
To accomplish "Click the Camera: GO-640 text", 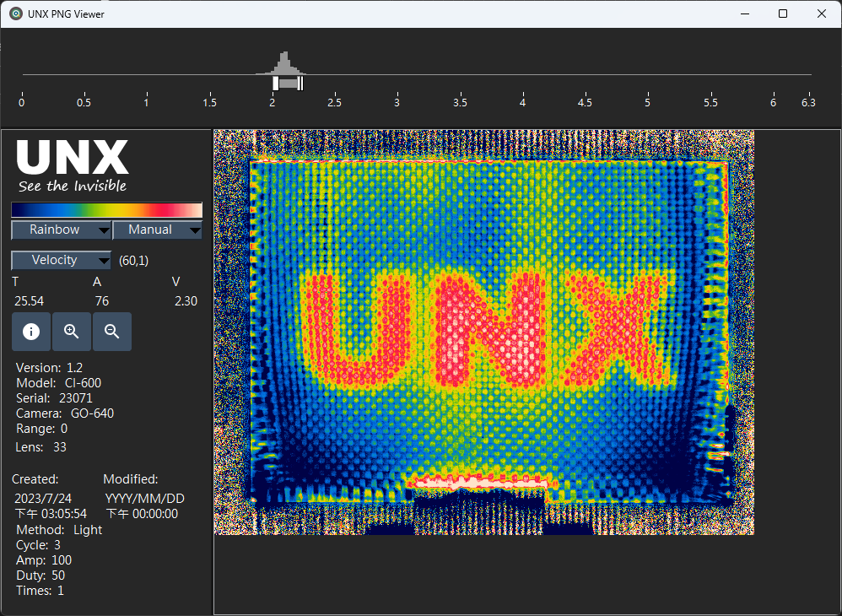I will [65, 413].
